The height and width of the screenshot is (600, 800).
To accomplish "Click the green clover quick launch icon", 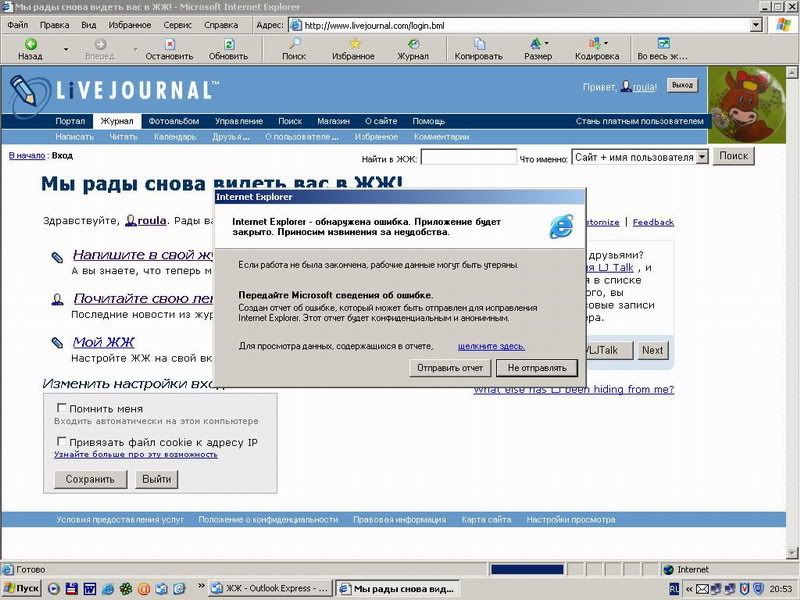I will tap(126, 589).
